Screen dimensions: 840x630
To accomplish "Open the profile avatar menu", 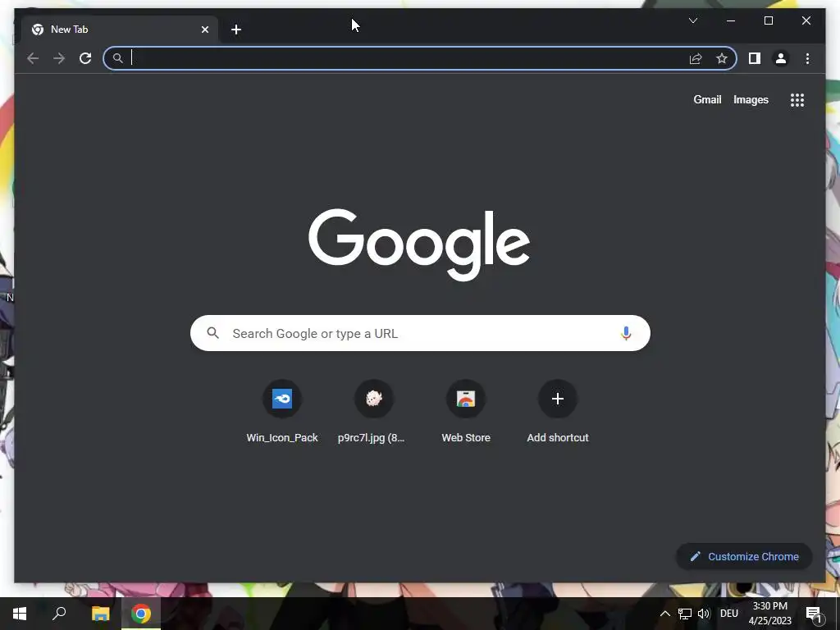I will (781, 58).
